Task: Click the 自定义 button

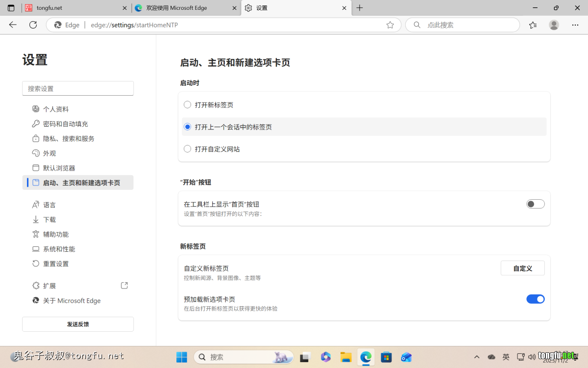Action: coord(522,268)
